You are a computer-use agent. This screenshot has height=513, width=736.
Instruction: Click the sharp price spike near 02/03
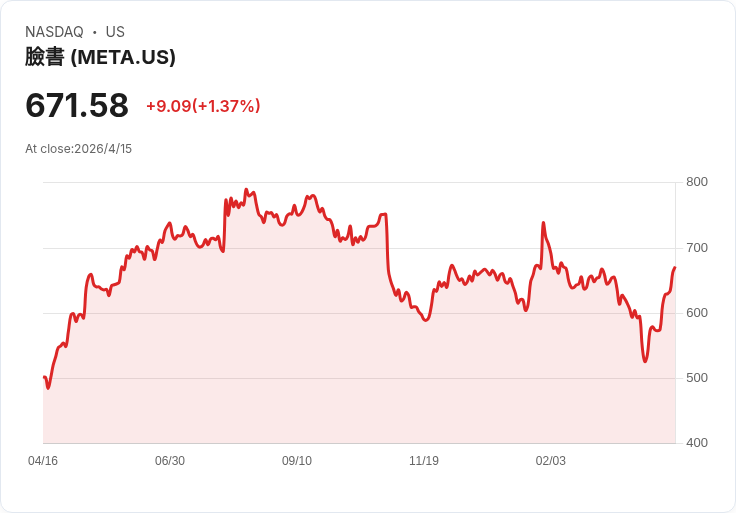pos(543,223)
